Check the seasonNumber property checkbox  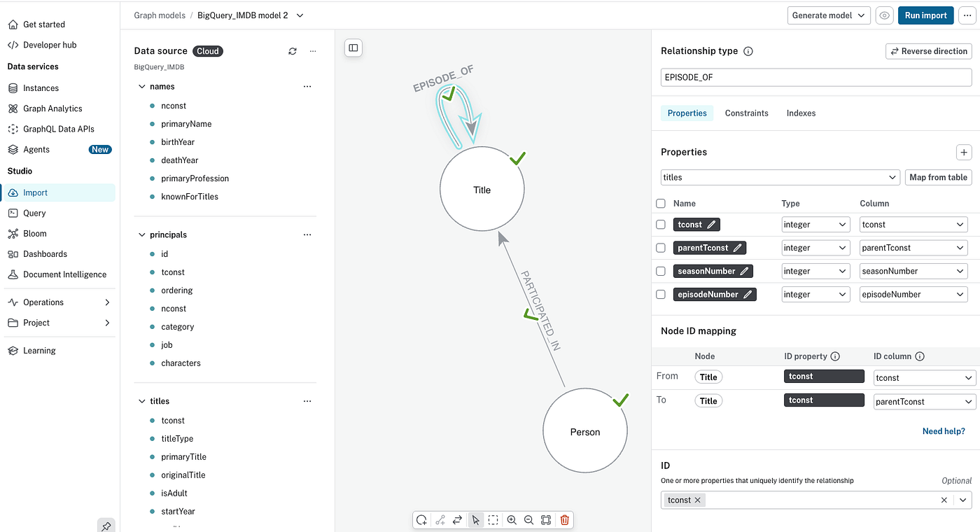[661, 271]
